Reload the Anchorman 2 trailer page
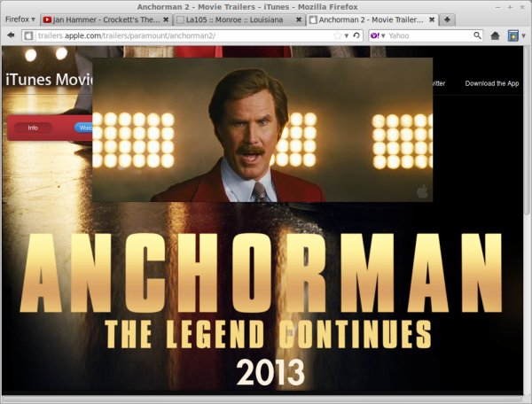The width and height of the screenshot is (532, 404). [356, 35]
